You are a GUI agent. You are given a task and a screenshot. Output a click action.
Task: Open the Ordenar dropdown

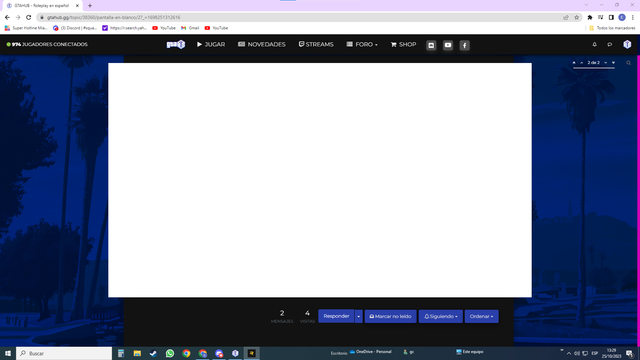482,316
